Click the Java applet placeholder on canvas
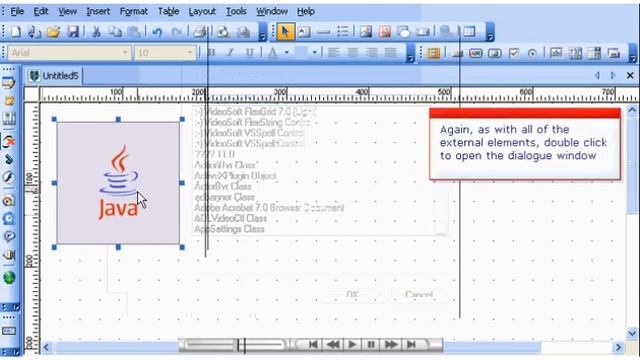The image size is (640, 360). click(118, 183)
